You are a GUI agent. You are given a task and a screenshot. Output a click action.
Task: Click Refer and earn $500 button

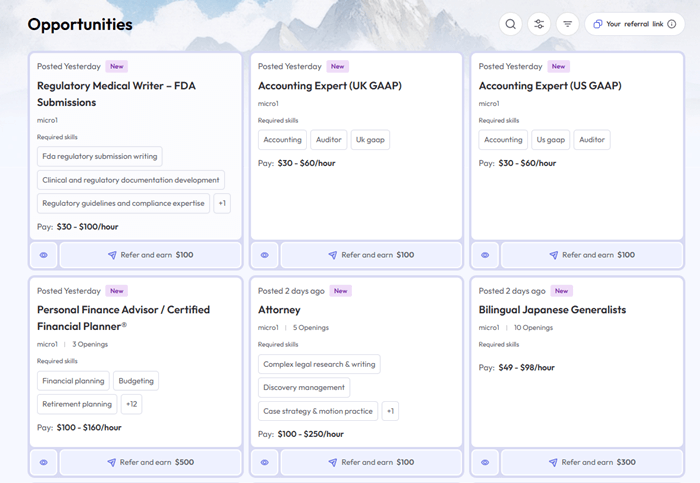coord(150,463)
